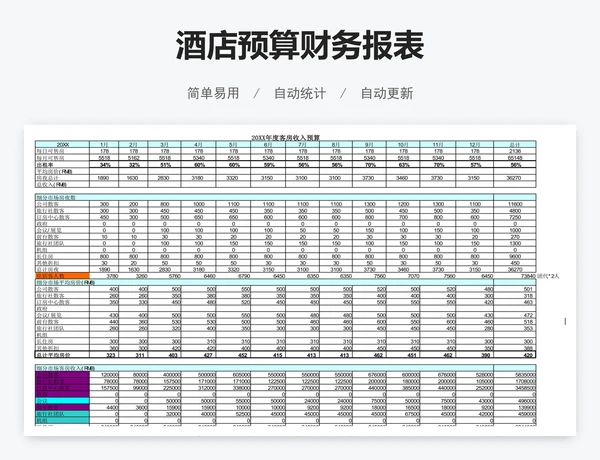Select the 9月 column header
The width and height of the screenshot is (600, 460).
click(369, 145)
